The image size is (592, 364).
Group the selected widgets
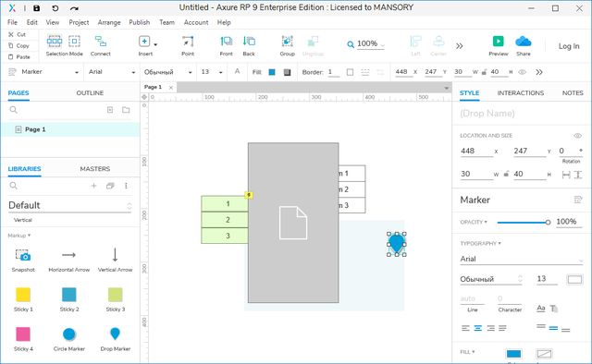288,45
